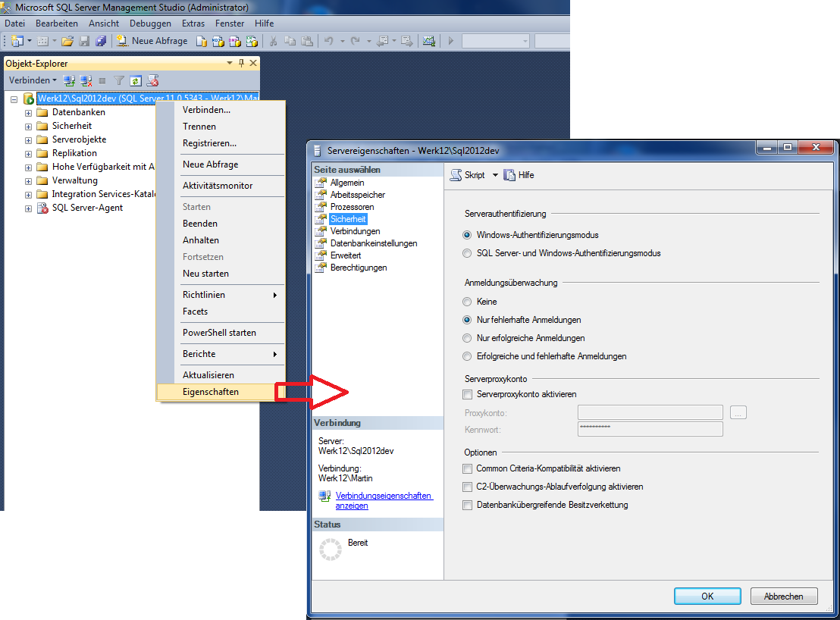Click the Connect Object Explorer icon
Screen dimensions: 840x620
pyautogui.click(x=68, y=81)
